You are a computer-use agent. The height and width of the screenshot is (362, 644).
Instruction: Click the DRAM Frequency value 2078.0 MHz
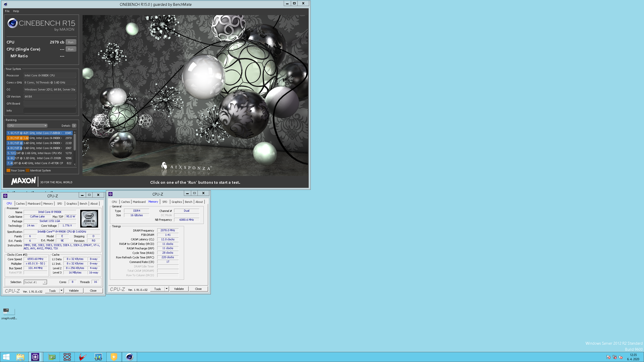pos(168,230)
